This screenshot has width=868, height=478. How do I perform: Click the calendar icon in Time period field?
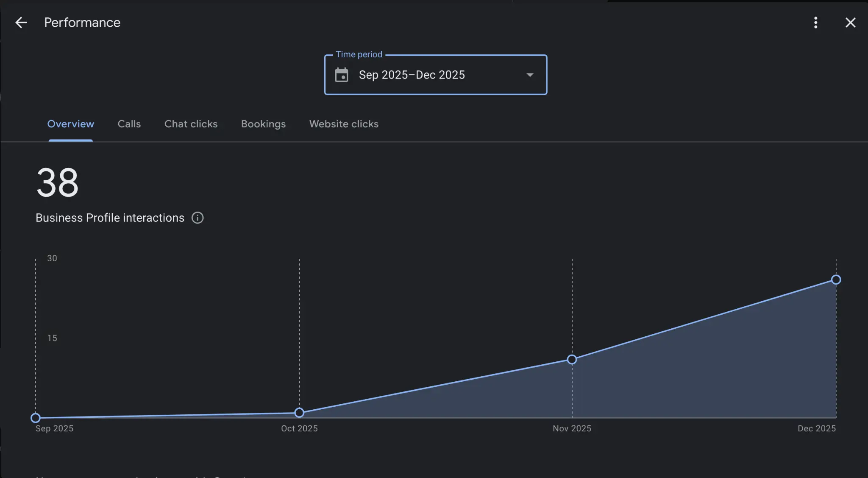[x=342, y=75]
